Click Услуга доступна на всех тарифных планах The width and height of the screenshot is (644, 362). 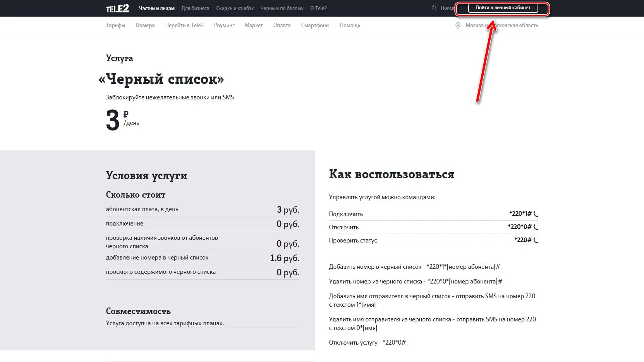[165, 323]
